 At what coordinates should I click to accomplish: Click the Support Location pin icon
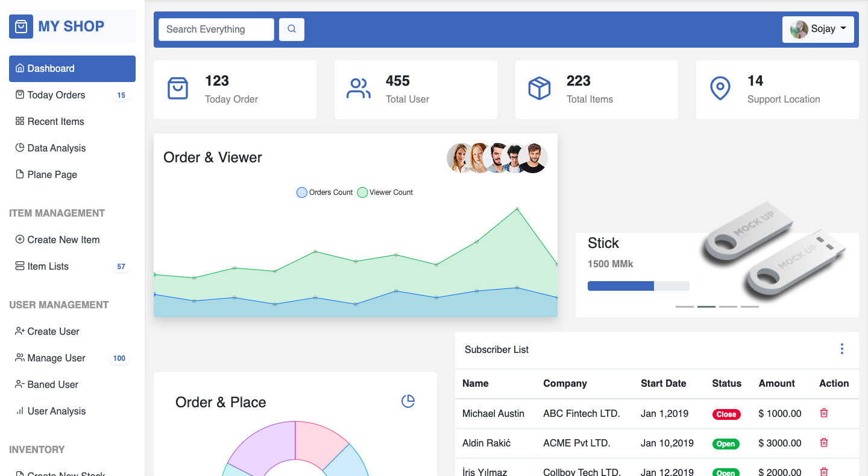pyautogui.click(x=720, y=89)
